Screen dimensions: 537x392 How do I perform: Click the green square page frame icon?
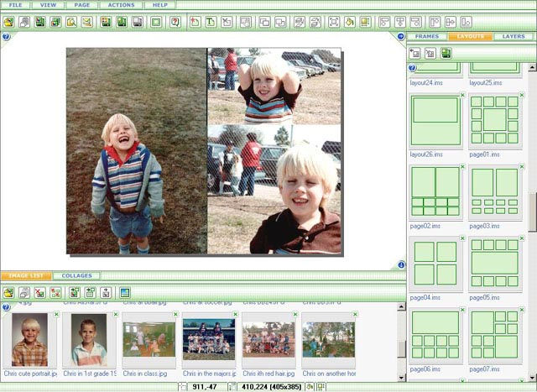[x=156, y=23]
